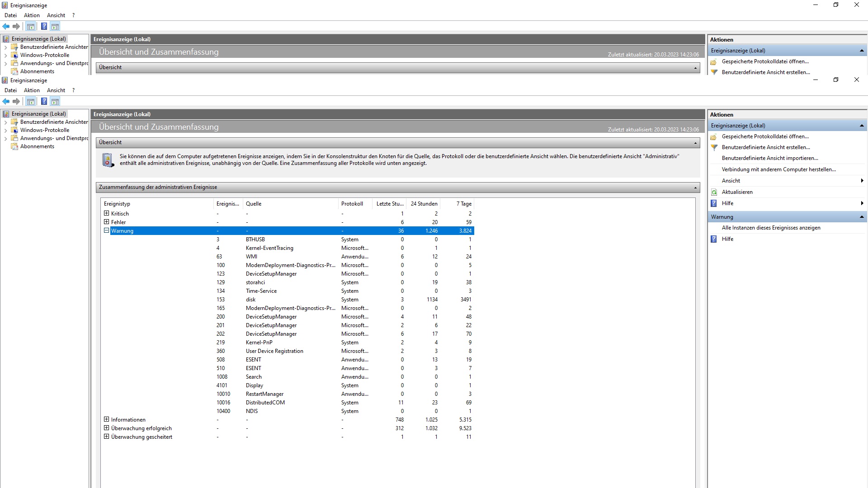Click the Aktualisieren refresh icon in Aktionen
The image size is (868, 488).
714,192
